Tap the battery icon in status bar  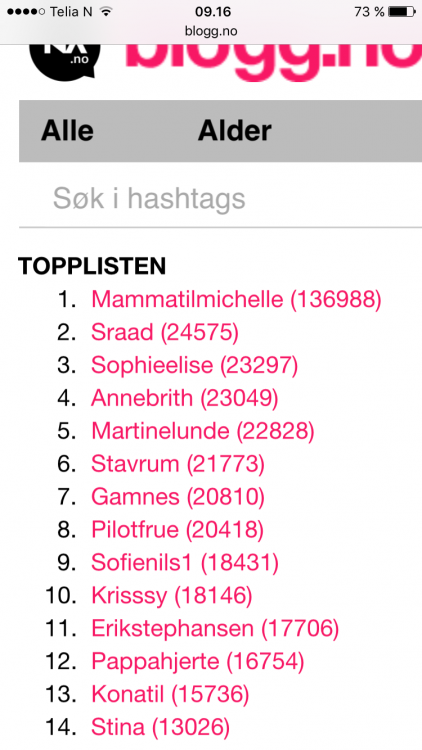point(402,11)
